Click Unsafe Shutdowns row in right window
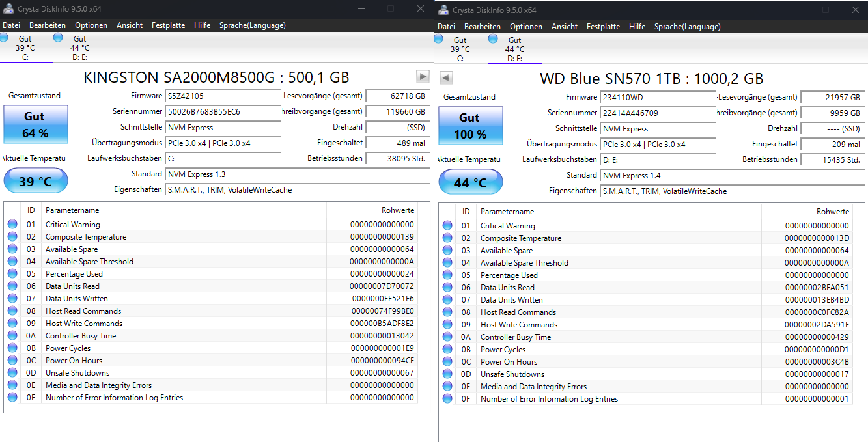Screen dimensions: 868x442 click(646, 374)
